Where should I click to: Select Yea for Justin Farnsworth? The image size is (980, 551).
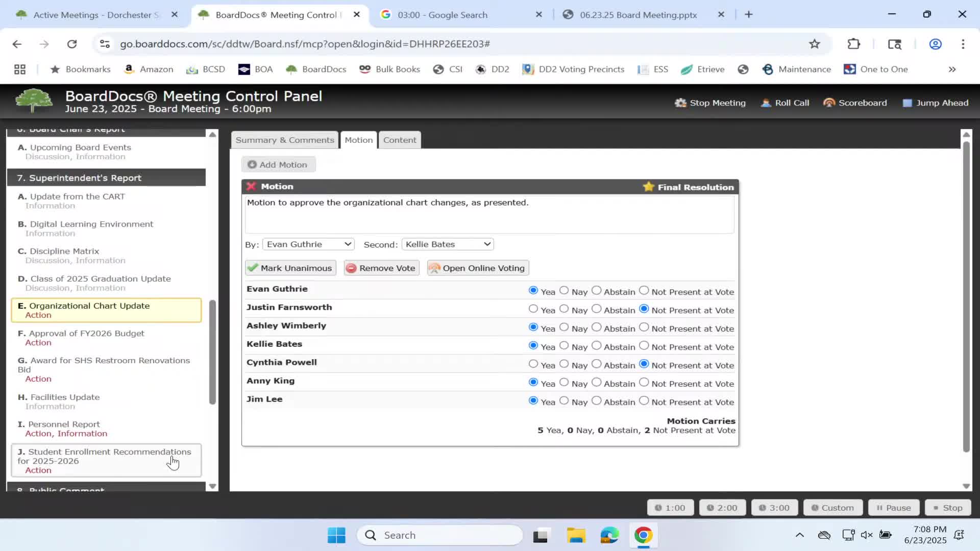click(x=533, y=309)
